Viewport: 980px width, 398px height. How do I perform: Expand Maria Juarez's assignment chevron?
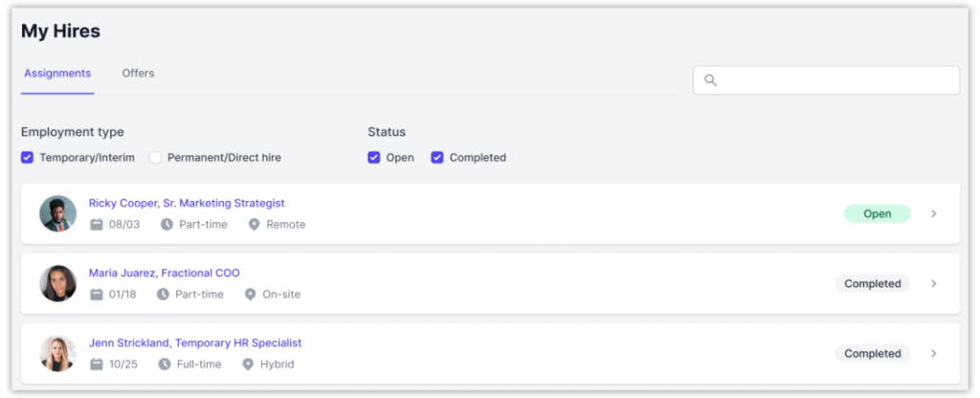coord(934,283)
